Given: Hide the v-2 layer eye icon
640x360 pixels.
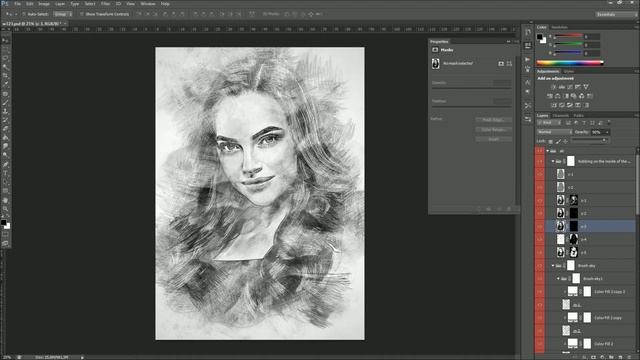Looking at the screenshot, I should (540, 187).
